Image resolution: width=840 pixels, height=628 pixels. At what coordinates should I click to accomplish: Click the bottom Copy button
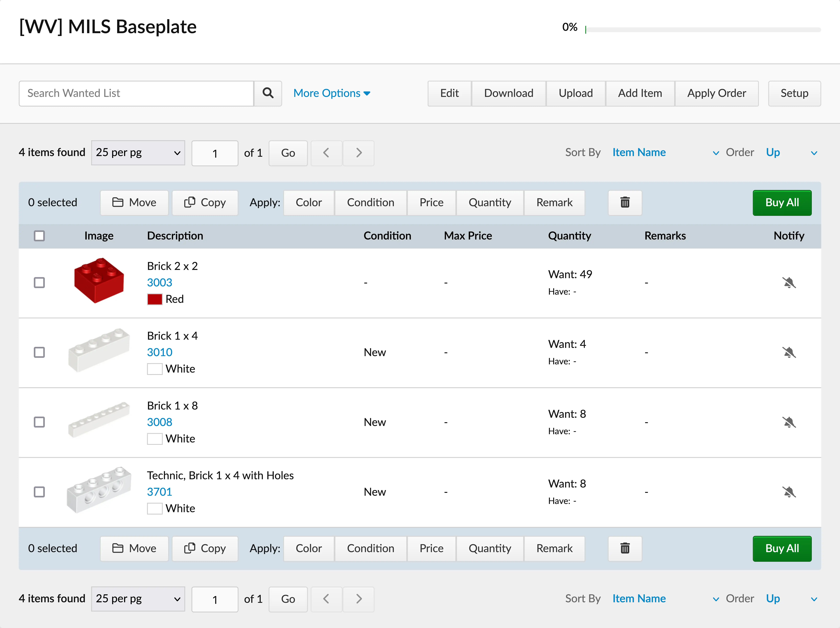205,549
